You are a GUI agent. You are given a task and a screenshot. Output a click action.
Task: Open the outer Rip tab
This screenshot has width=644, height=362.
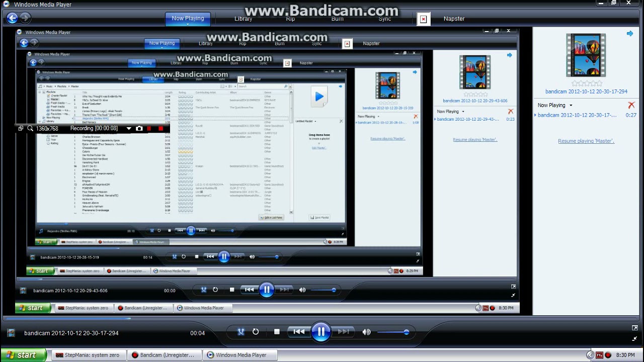pyautogui.click(x=290, y=19)
